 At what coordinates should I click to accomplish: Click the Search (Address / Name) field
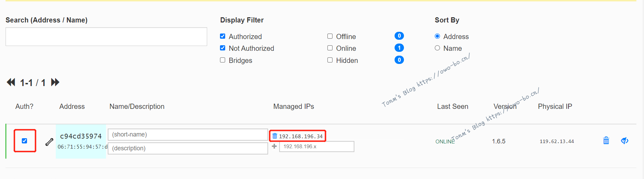pos(106,37)
